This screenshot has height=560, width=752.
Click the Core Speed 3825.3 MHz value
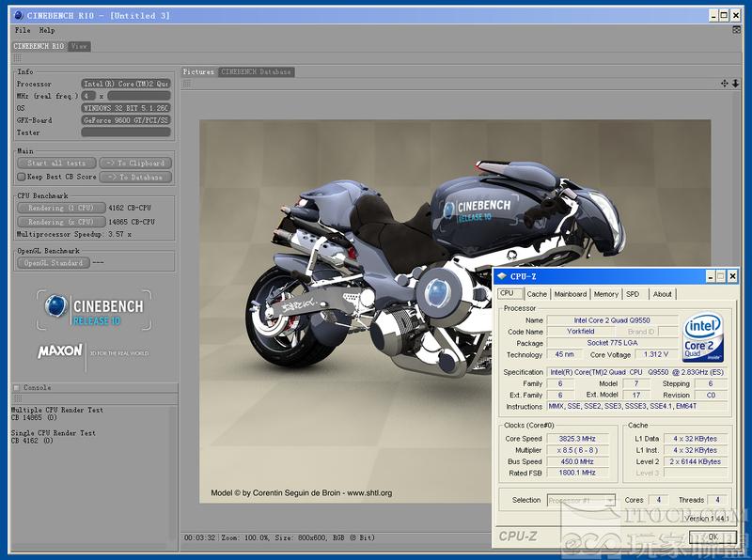(577, 439)
